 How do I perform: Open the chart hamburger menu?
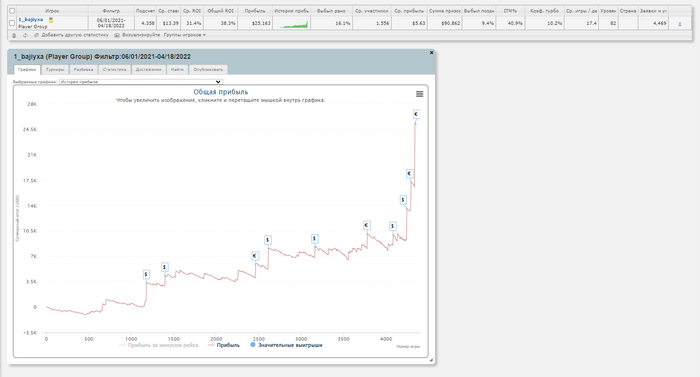coord(420,94)
